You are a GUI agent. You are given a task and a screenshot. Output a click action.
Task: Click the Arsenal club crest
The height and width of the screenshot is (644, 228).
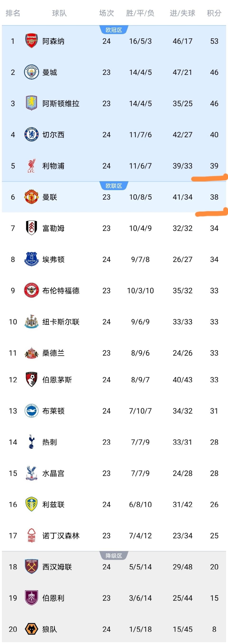(x=31, y=41)
